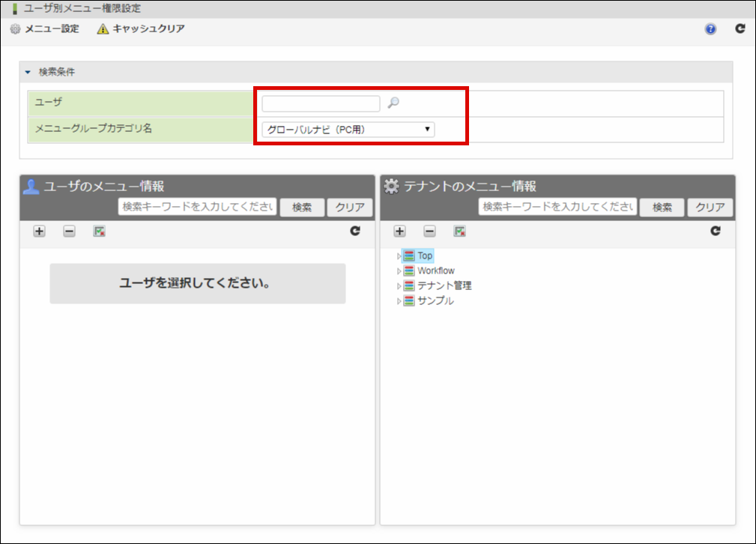Click the gear icon on テナントのメニュー情報 header

pos(390,187)
